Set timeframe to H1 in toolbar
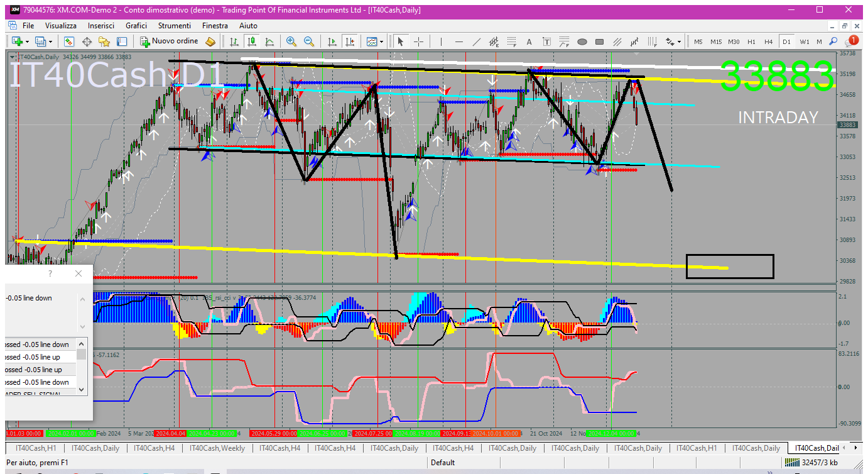Screen dimensions: 868x474 [751, 41]
